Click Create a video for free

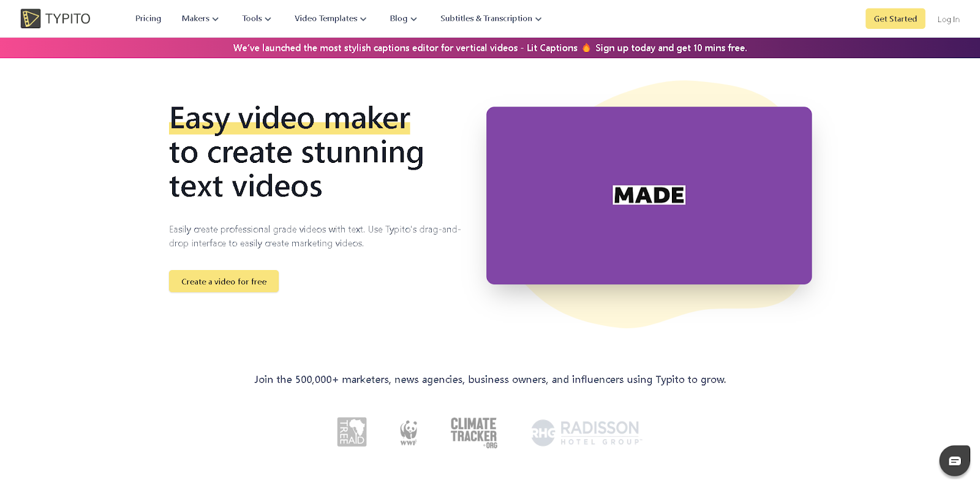point(224,281)
